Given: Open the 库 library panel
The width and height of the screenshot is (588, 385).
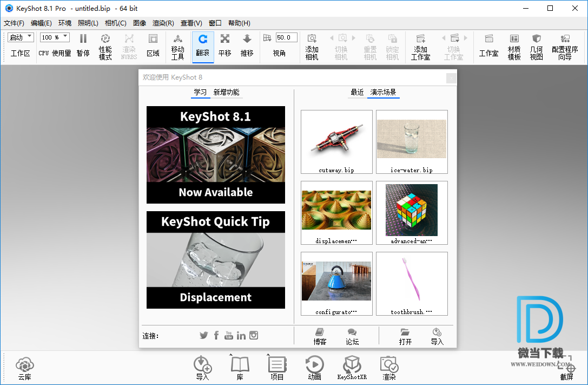Looking at the screenshot, I should click(240, 369).
